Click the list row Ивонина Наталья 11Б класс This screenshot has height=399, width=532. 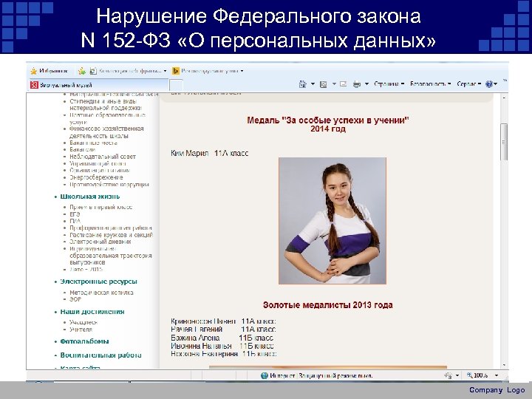(222, 346)
